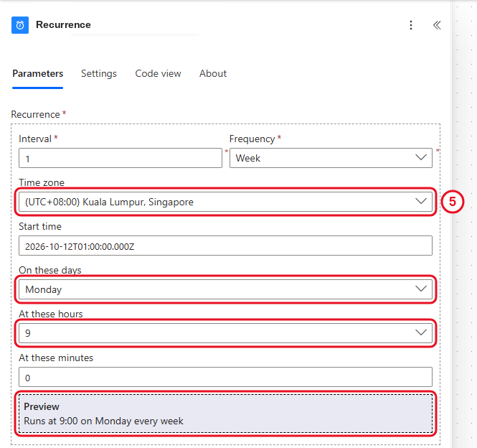
Task: Click the 'Frequency' label
Action: [252, 139]
